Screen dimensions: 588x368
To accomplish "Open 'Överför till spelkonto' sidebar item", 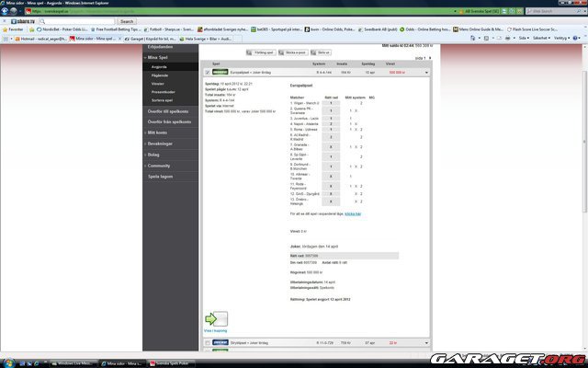I will click(169, 109).
